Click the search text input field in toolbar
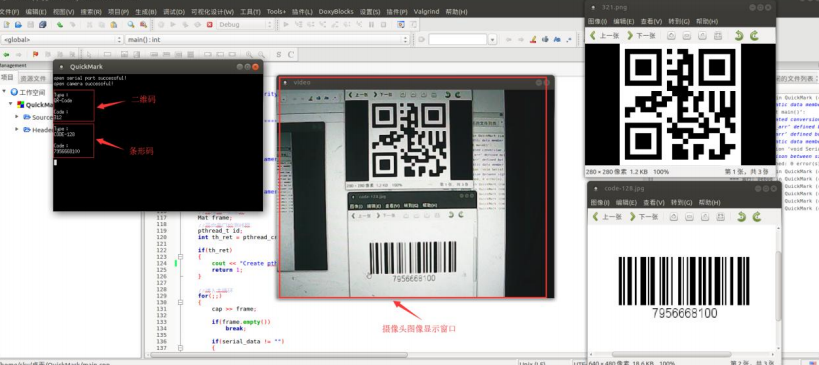Viewport: 819px width, 365px height. (458, 40)
